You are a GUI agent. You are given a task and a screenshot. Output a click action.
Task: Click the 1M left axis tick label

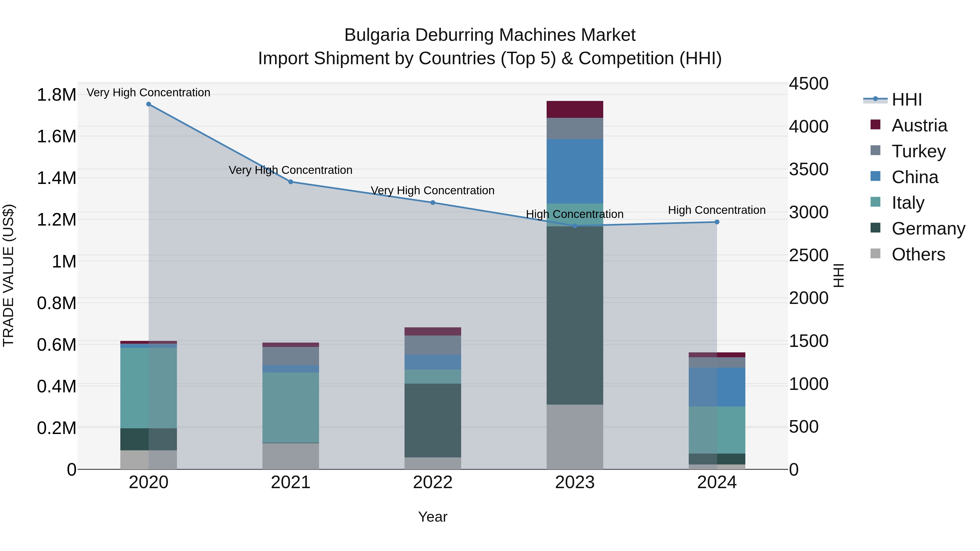pyautogui.click(x=64, y=261)
